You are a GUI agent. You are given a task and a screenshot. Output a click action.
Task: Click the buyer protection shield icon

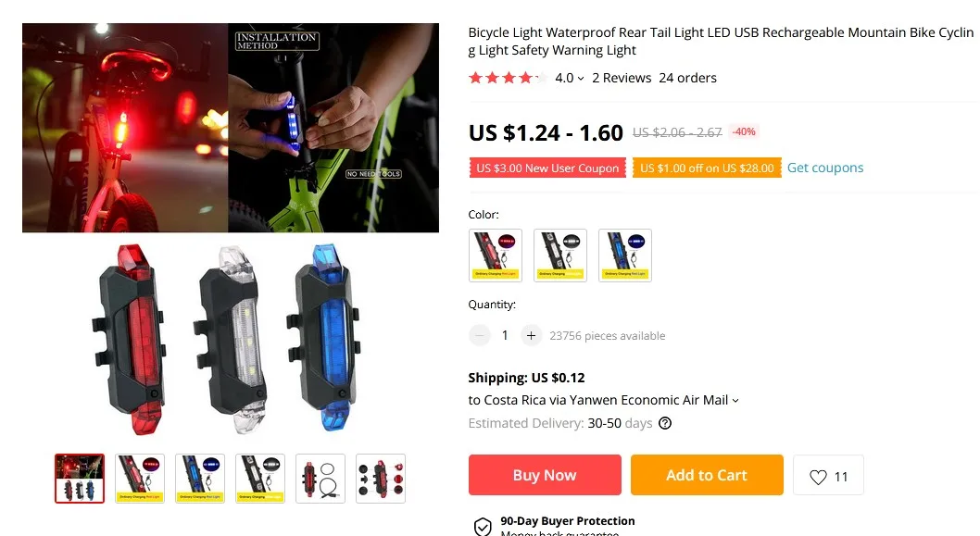[x=483, y=527]
